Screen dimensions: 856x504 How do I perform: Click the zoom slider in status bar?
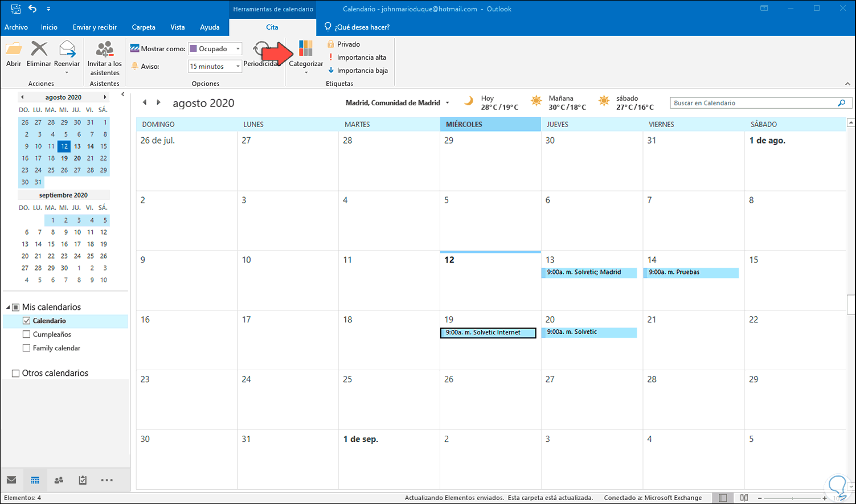click(x=792, y=498)
